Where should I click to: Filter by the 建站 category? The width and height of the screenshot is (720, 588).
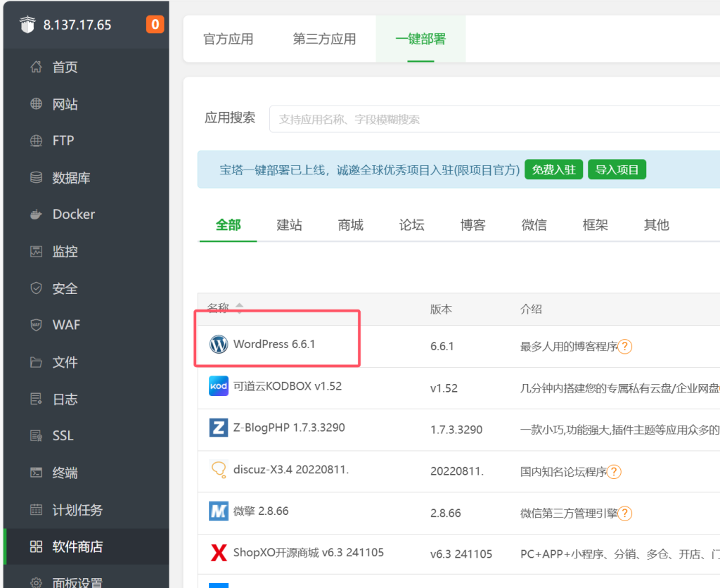click(289, 224)
